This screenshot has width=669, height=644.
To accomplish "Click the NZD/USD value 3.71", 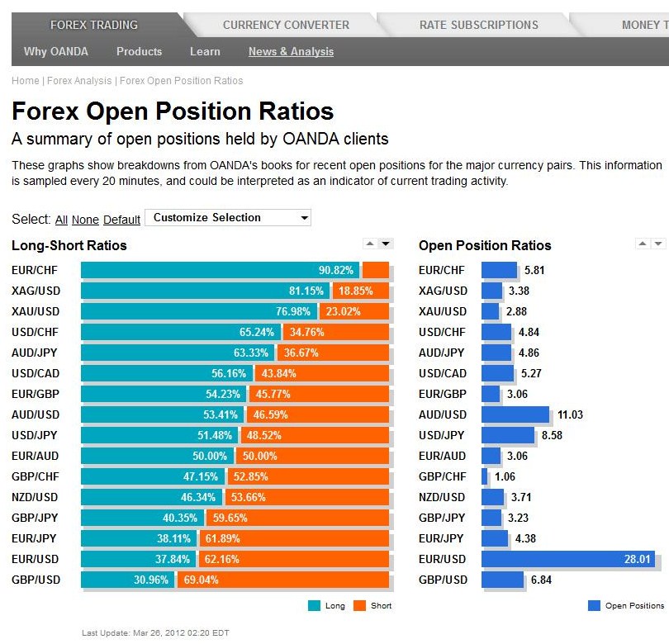I will click(x=521, y=497).
